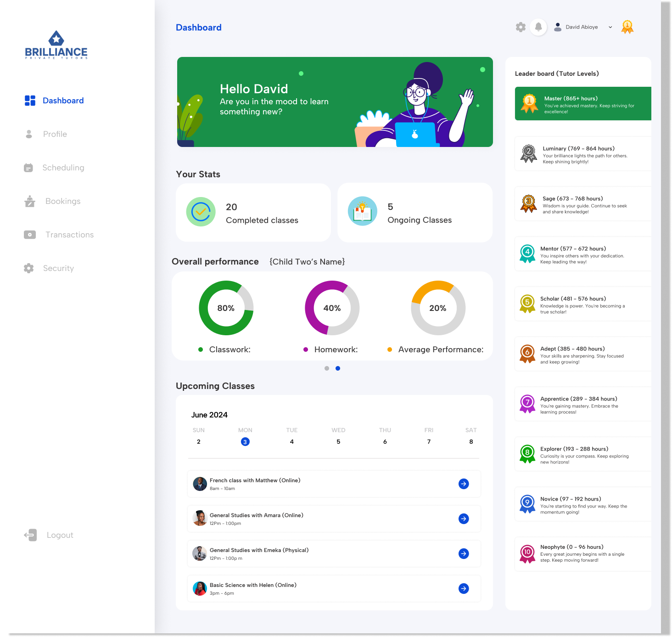This screenshot has width=672, height=637.
Task: Click the Profile person icon in sidebar
Action: [x=29, y=134]
